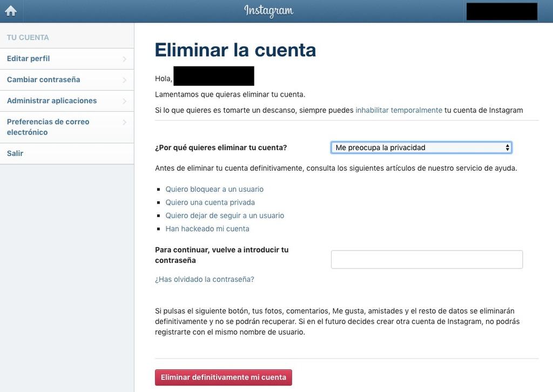
Task: Click chevron arrow beside Cambiar contraseña
Action: click(124, 80)
